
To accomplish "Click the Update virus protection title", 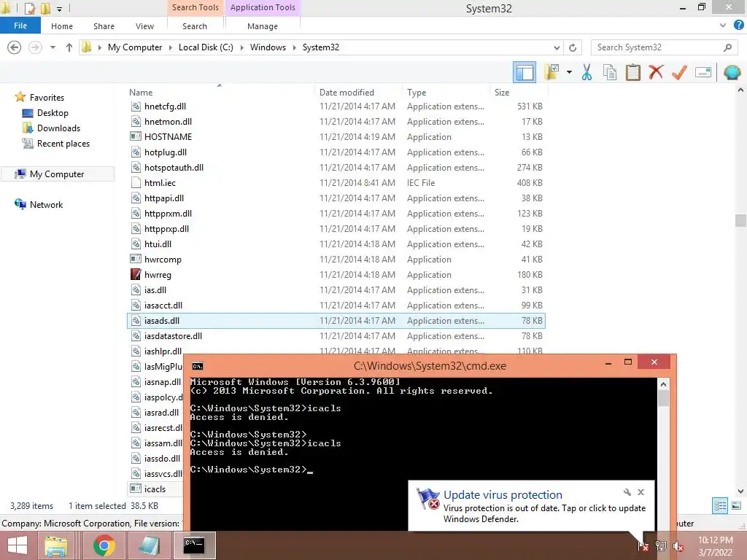I will click(x=503, y=495).
